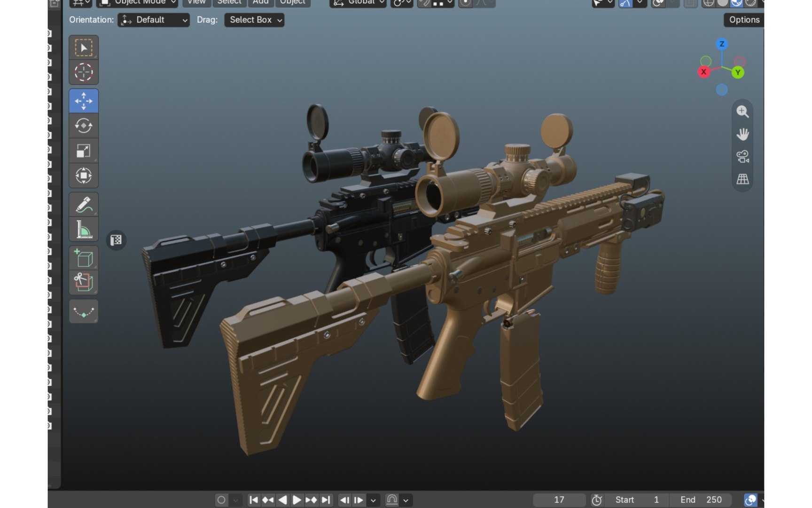Click the green Y axis gizmo circle
812x508 pixels.
(738, 72)
